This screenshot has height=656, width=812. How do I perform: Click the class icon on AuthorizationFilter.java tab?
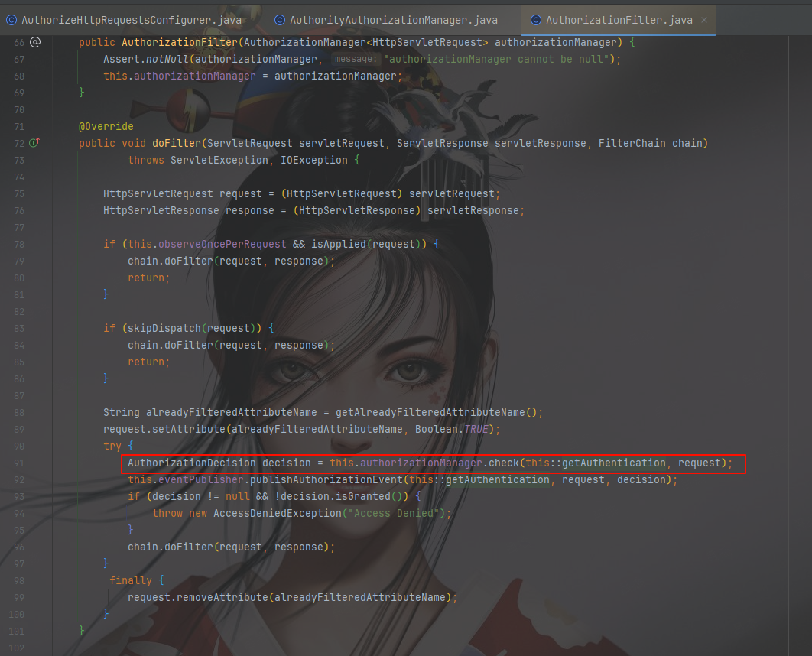tap(536, 20)
